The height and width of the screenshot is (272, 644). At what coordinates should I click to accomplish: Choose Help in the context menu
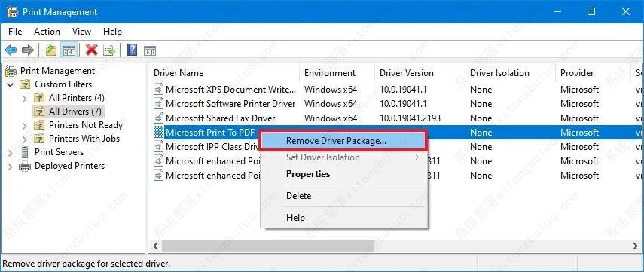point(343,218)
